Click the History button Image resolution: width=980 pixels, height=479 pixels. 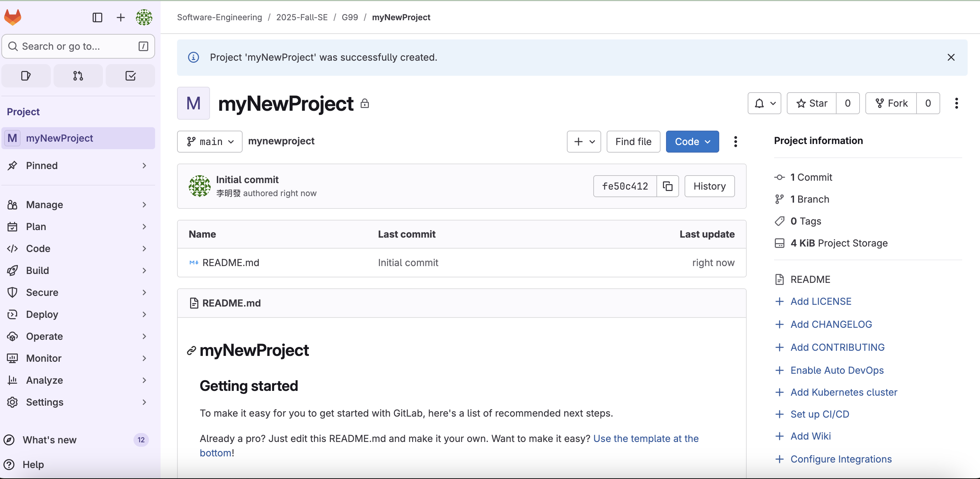click(x=709, y=186)
